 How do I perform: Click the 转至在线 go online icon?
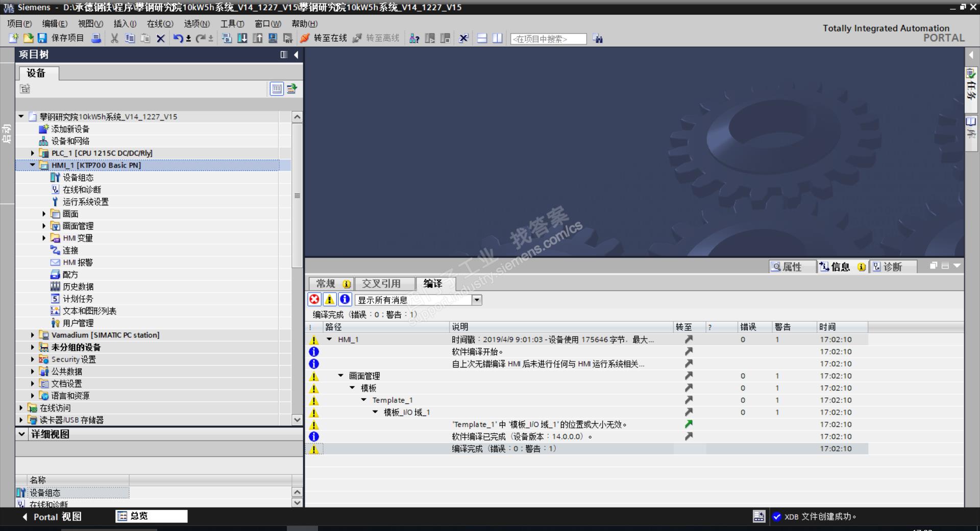tap(305, 38)
